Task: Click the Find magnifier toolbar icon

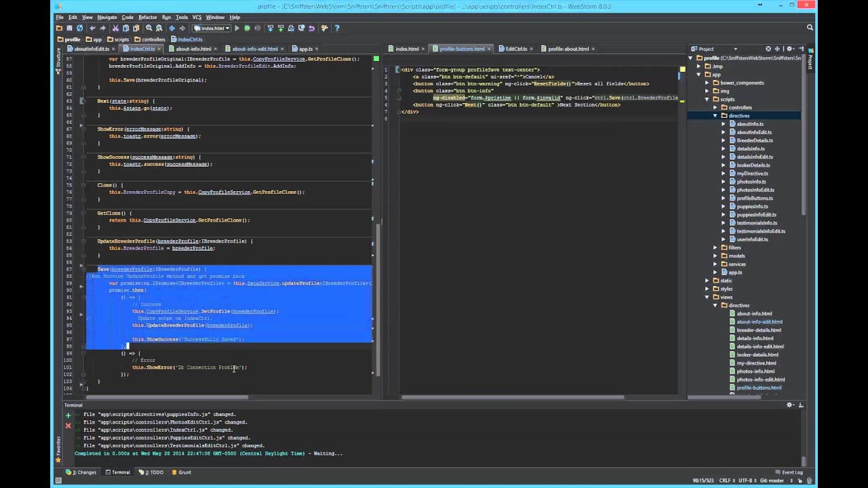Action: [149, 28]
